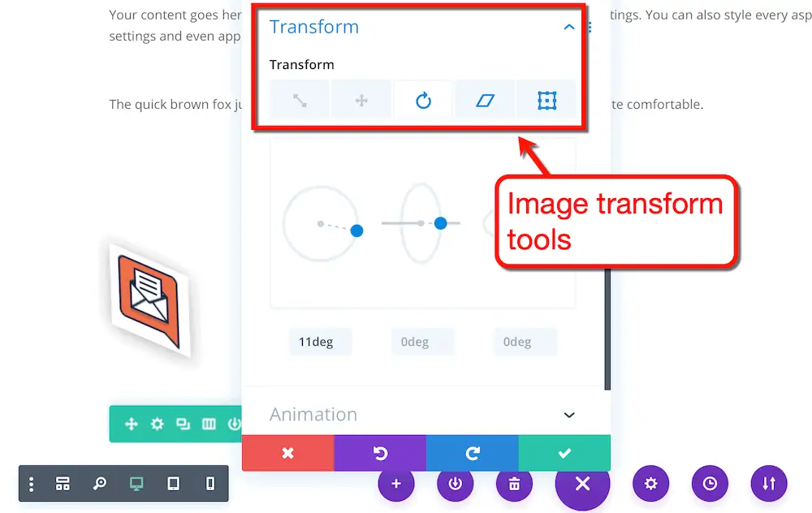Click the zoom magnifier icon
Screen dimensions: 812x513
[99, 484]
